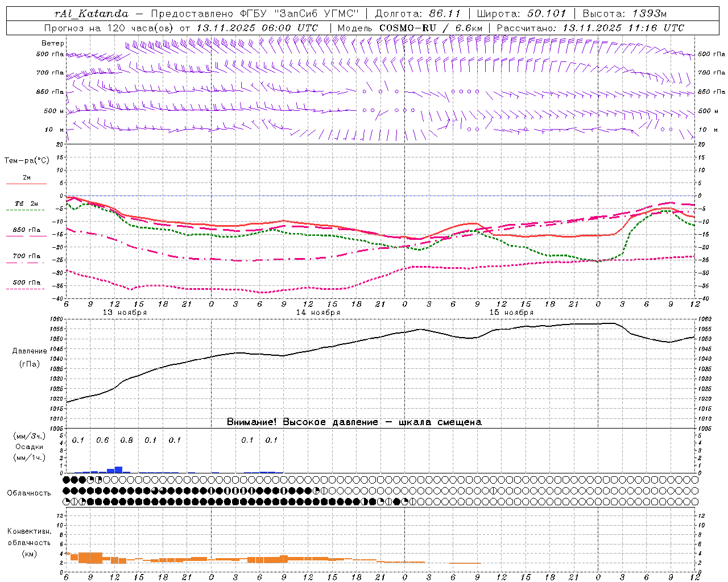728x582 pixels.
Task: Click the "(мм/1ч.)" precipitation unit label
Action: pyautogui.click(x=30, y=458)
